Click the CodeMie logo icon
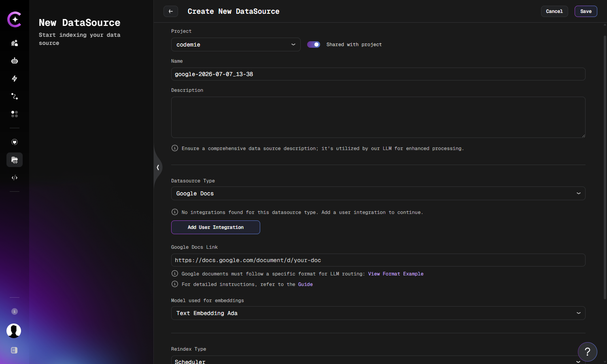The height and width of the screenshot is (364, 607). tap(15, 19)
